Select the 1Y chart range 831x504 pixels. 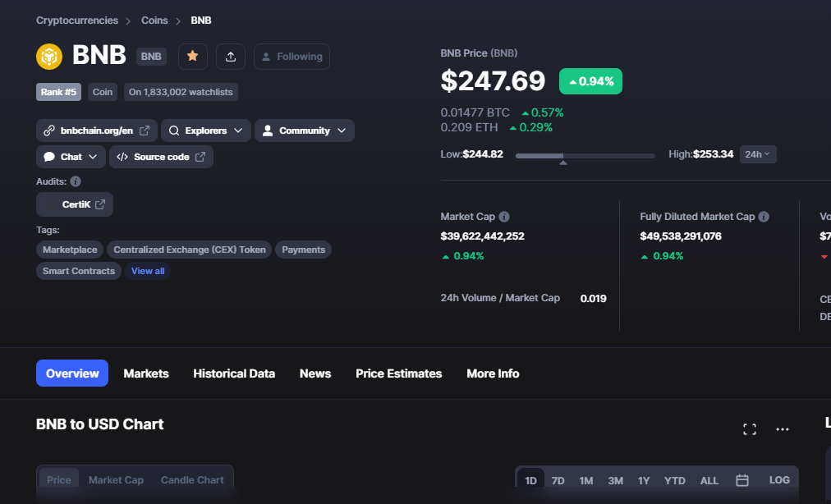pyautogui.click(x=644, y=480)
